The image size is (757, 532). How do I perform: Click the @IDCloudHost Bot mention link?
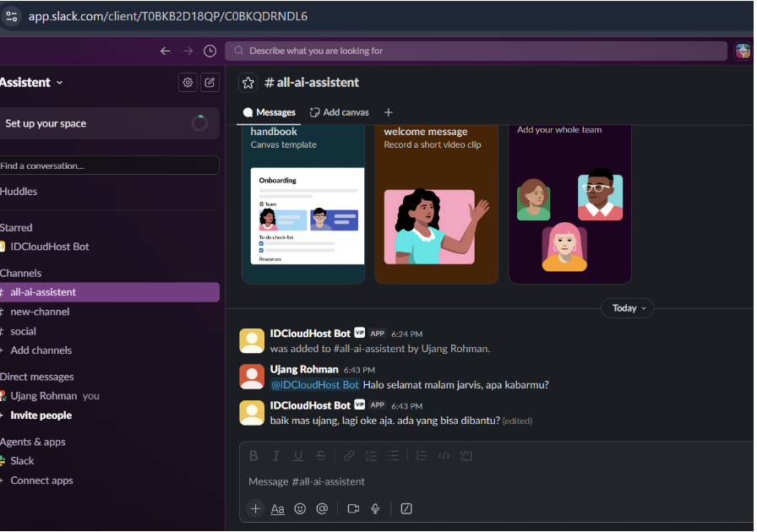tap(315, 385)
